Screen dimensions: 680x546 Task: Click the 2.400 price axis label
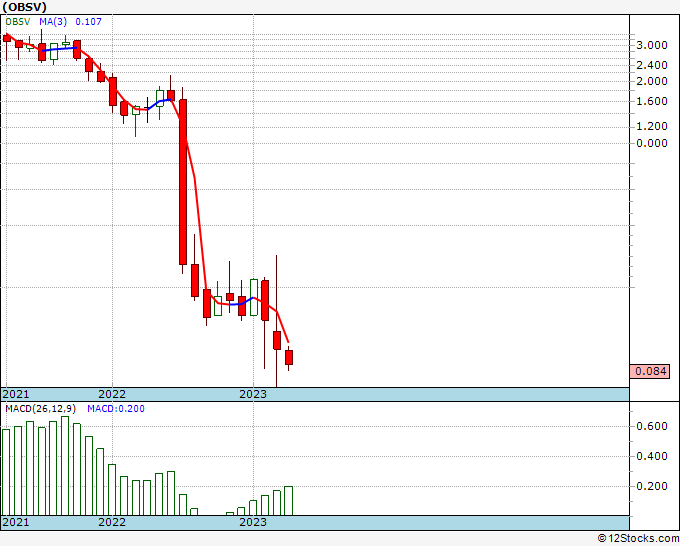tap(651, 65)
